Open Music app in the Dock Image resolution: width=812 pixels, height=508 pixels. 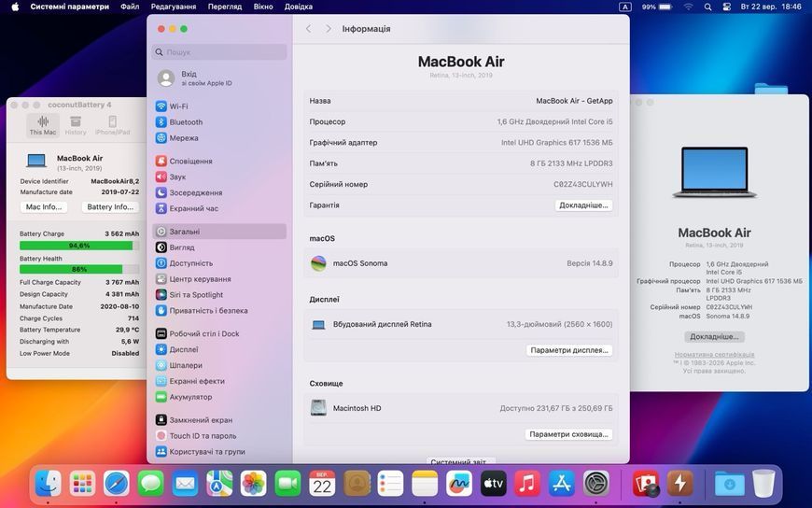tap(527, 484)
